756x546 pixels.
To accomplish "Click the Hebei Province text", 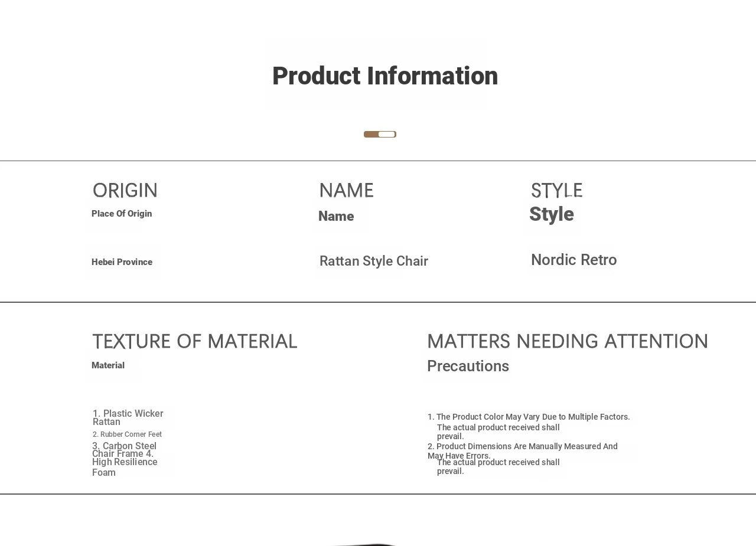I will [122, 262].
